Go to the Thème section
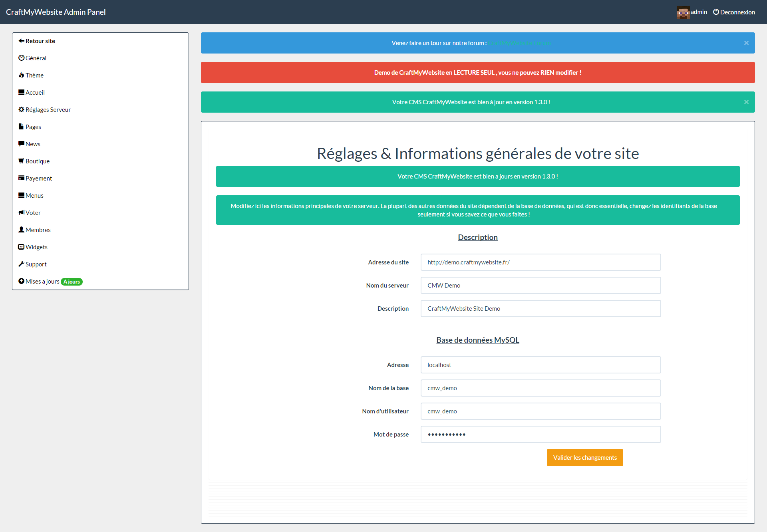Image resolution: width=767 pixels, height=532 pixels. (34, 75)
